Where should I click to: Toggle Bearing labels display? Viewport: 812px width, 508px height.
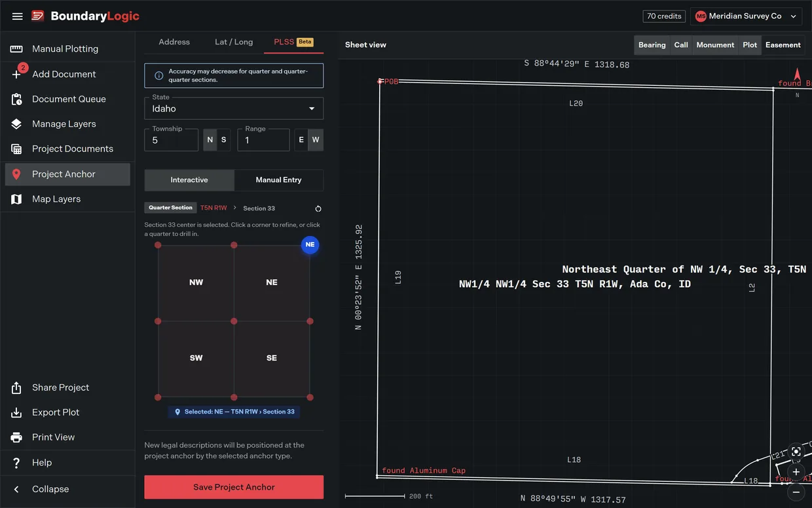pos(652,45)
